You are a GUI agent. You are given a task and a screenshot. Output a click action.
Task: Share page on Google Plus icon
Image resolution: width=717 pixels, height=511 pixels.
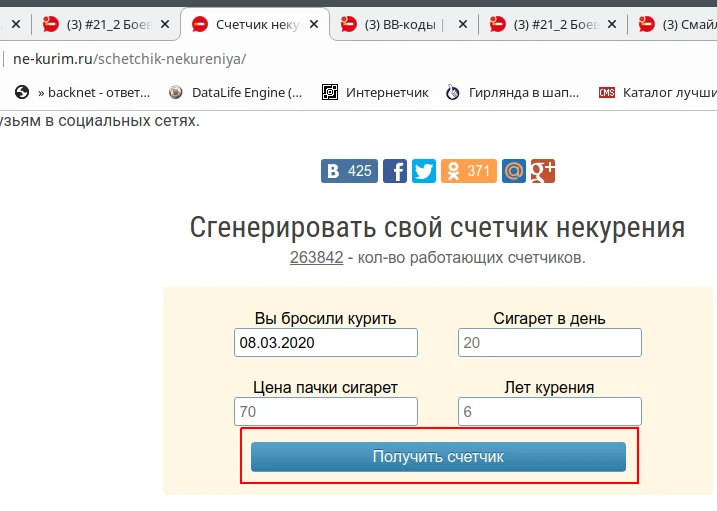[x=543, y=171]
